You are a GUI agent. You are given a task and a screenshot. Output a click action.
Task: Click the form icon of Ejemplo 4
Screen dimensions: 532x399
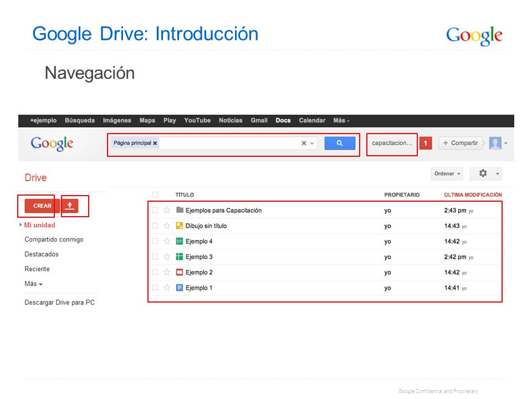pyautogui.click(x=180, y=241)
